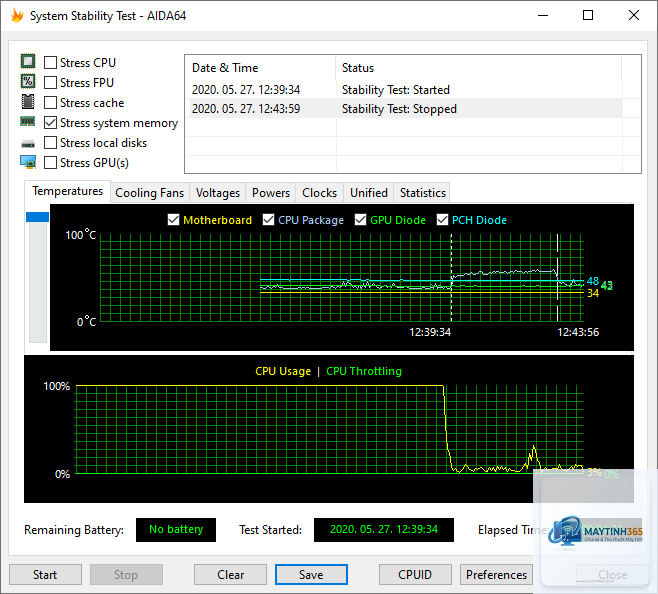Click the Clear button
Screen dimensions: 658x594
point(230,574)
